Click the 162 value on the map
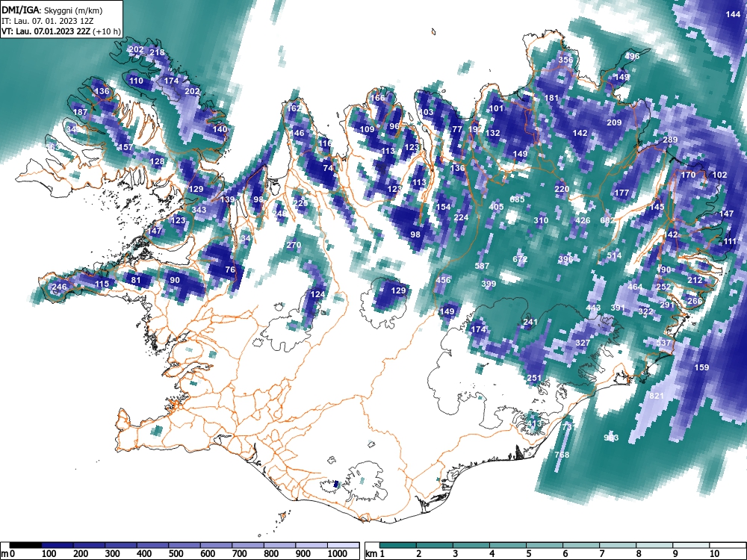Screen dimensions: 747x560 [294, 108]
